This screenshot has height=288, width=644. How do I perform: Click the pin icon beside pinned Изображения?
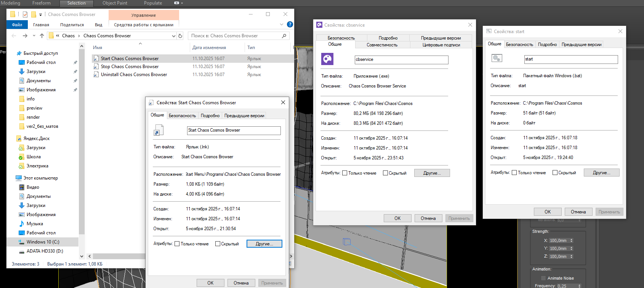tap(75, 90)
